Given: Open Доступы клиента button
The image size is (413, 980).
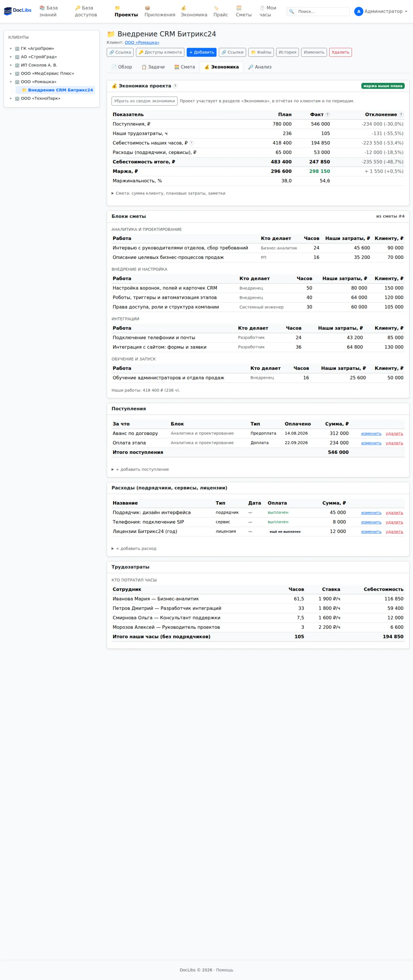Looking at the screenshot, I should pyautogui.click(x=160, y=52).
